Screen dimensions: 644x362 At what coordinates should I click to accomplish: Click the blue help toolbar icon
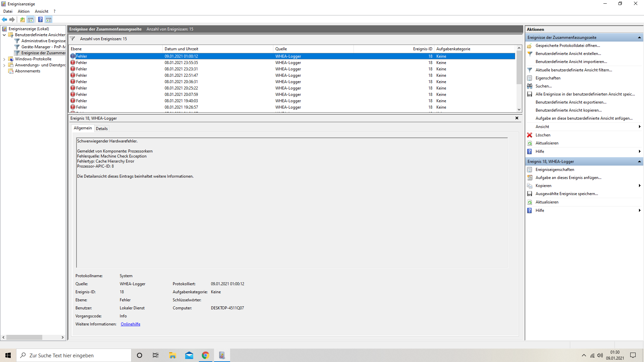(x=40, y=19)
